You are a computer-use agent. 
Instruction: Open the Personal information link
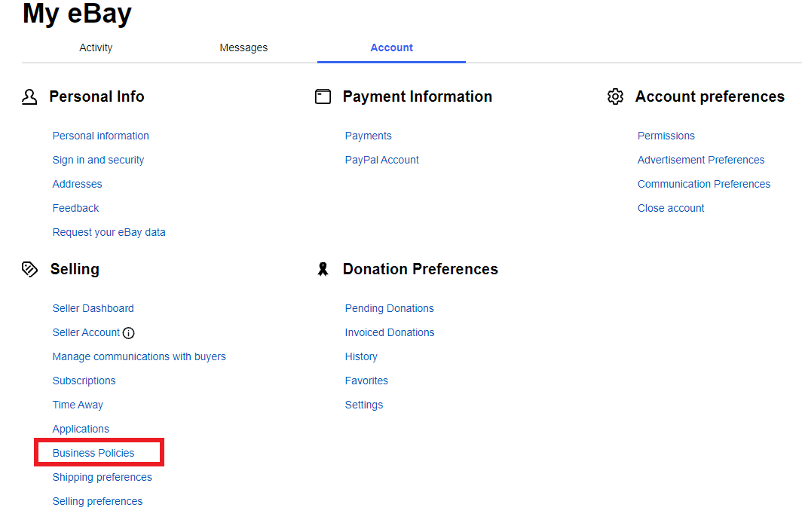pyautogui.click(x=101, y=136)
